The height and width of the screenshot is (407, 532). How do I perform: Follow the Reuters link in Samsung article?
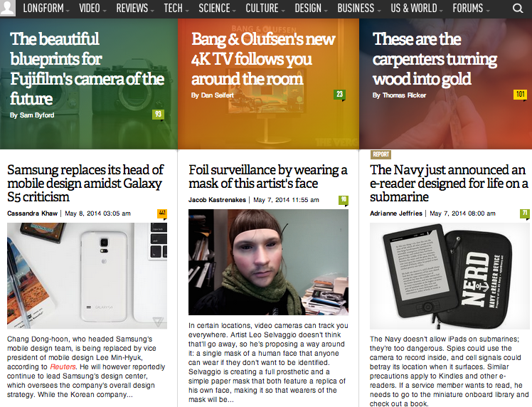pos(63,366)
